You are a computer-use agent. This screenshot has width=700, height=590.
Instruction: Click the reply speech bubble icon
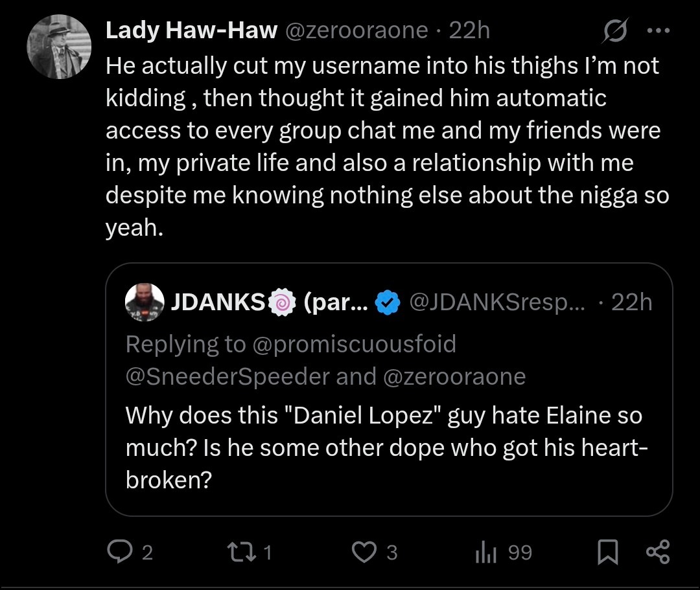[x=118, y=552]
